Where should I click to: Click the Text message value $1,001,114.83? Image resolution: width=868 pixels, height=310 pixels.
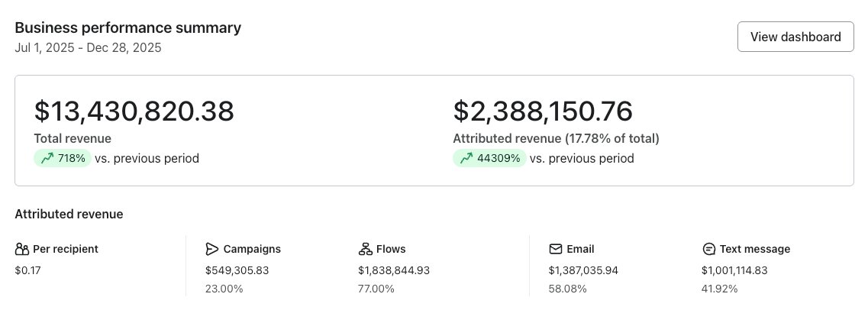click(x=736, y=270)
